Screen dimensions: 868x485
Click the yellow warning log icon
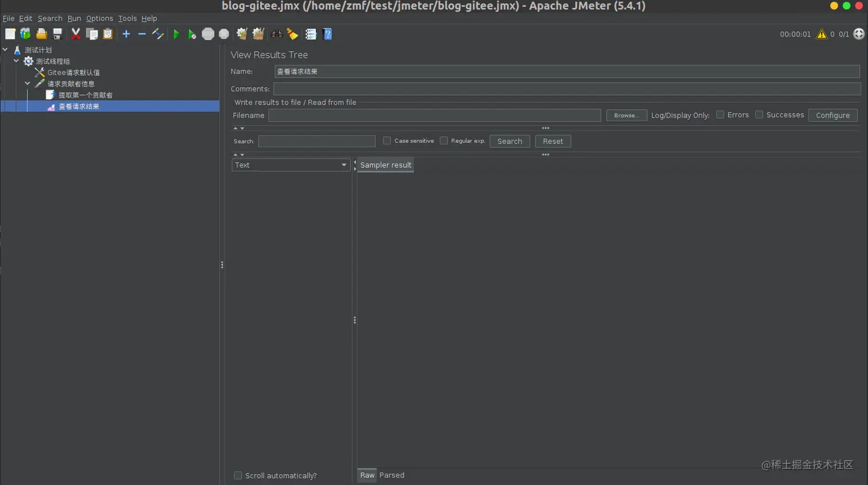[821, 34]
